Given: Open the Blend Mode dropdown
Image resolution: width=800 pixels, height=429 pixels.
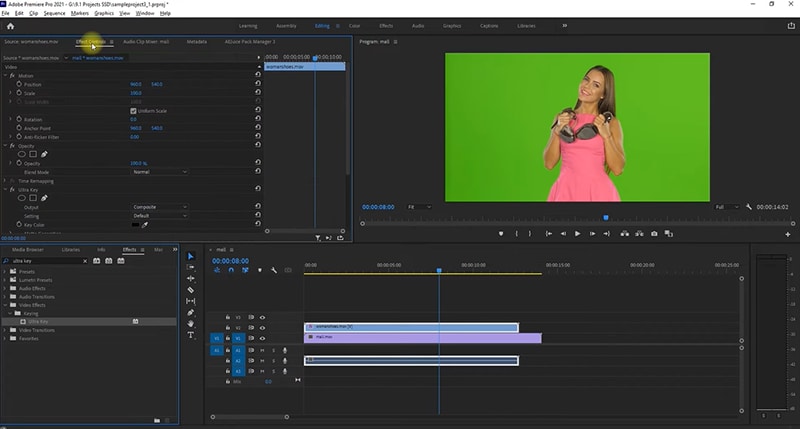Looking at the screenshot, I should 159,172.
